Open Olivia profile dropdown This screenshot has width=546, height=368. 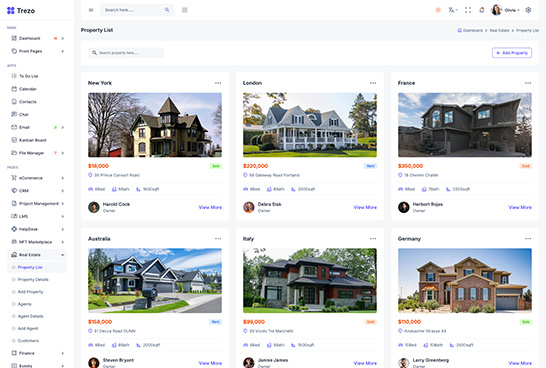click(505, 10)
